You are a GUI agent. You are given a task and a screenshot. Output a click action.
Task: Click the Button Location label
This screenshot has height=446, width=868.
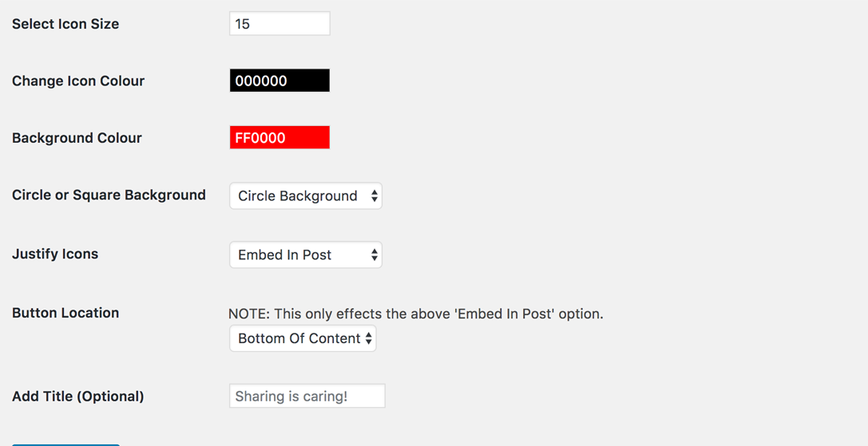click(x=65, y=313)
